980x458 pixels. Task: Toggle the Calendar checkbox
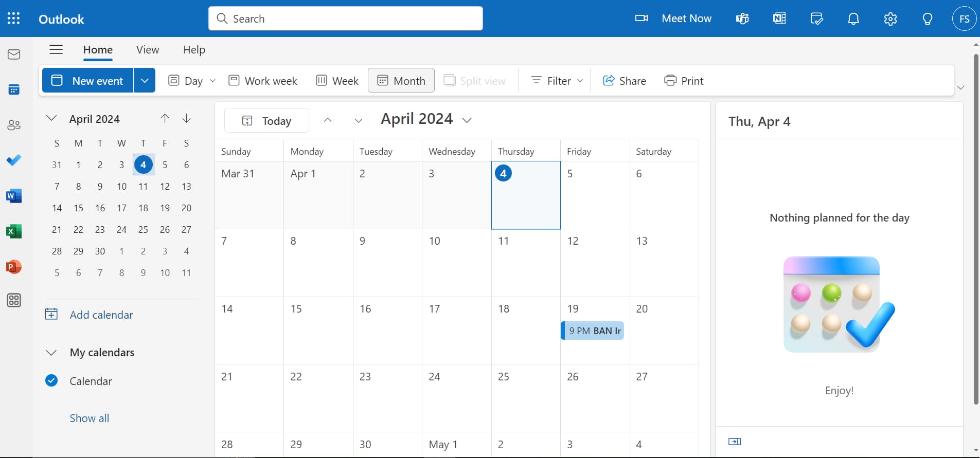click(51, 380)
